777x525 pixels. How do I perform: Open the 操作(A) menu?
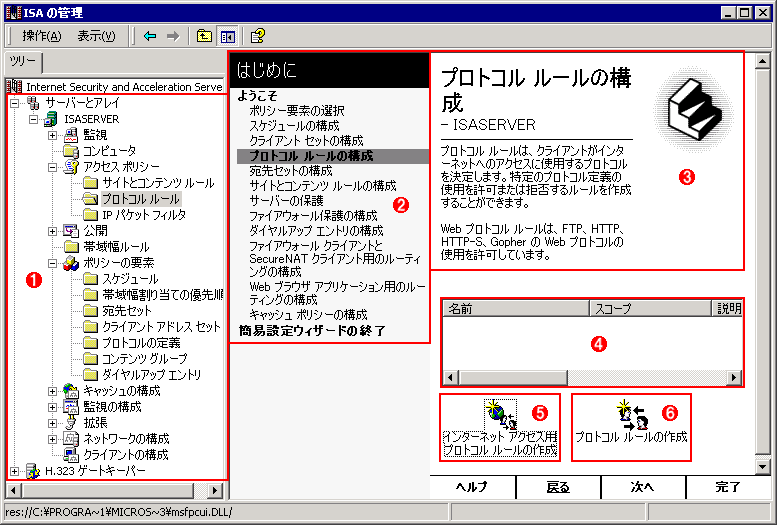coord(42,36)
